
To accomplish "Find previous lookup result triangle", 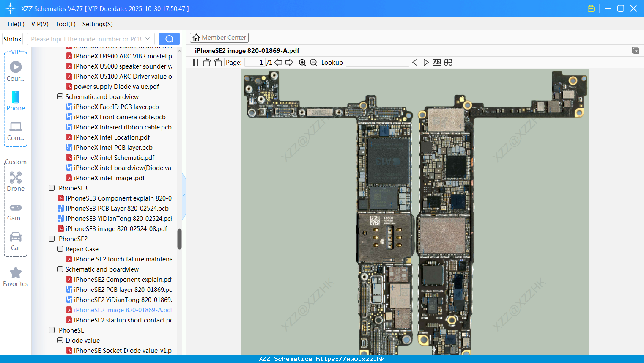I will (x=415, y=63).
